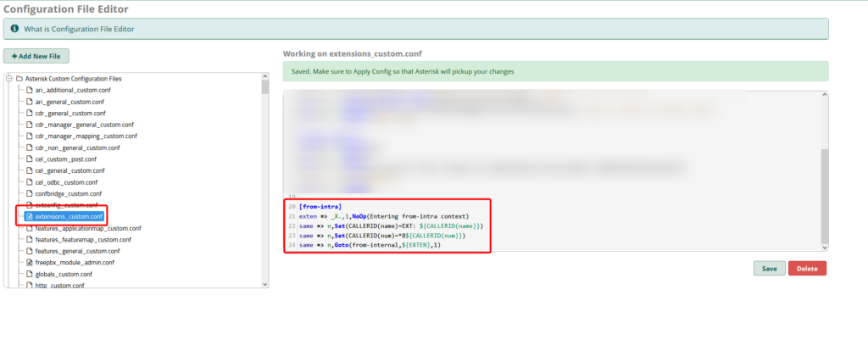Image resolution: width=868 pixels, height=362 pixels.
Task: Click the file icon of globals_custom.conf
Action: (x=30, y=274)
